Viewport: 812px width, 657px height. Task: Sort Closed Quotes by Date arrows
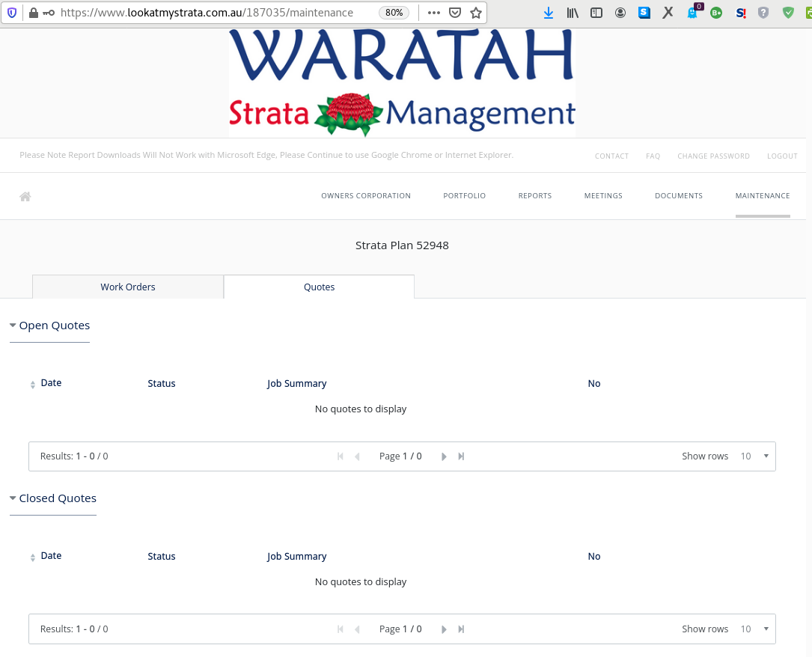[33, 557]
